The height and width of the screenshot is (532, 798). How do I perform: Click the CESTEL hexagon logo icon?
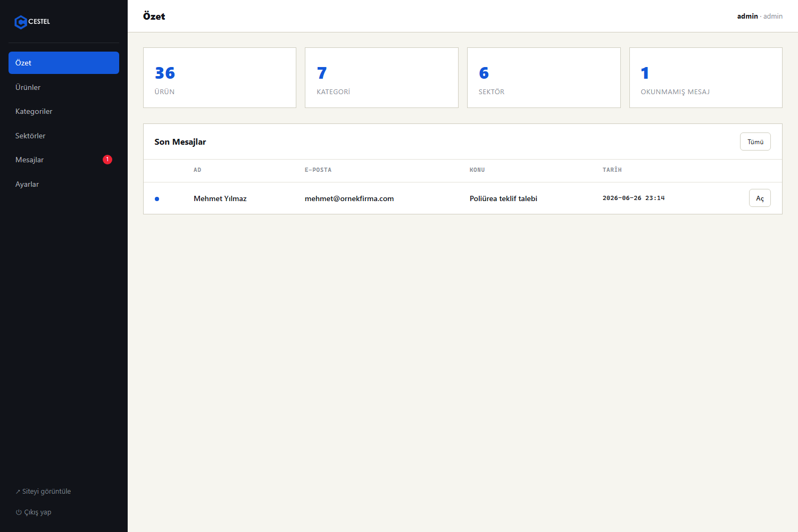[21, 22]
